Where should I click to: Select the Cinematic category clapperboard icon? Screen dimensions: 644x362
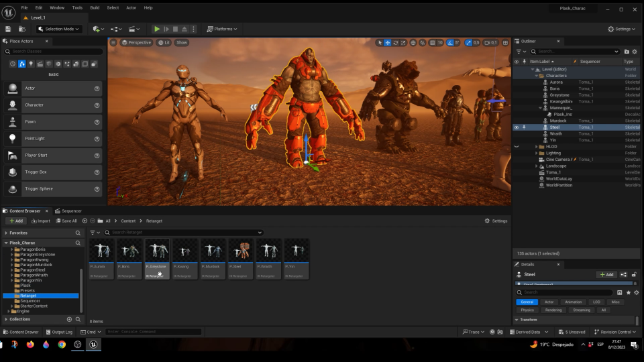point(40,64)
